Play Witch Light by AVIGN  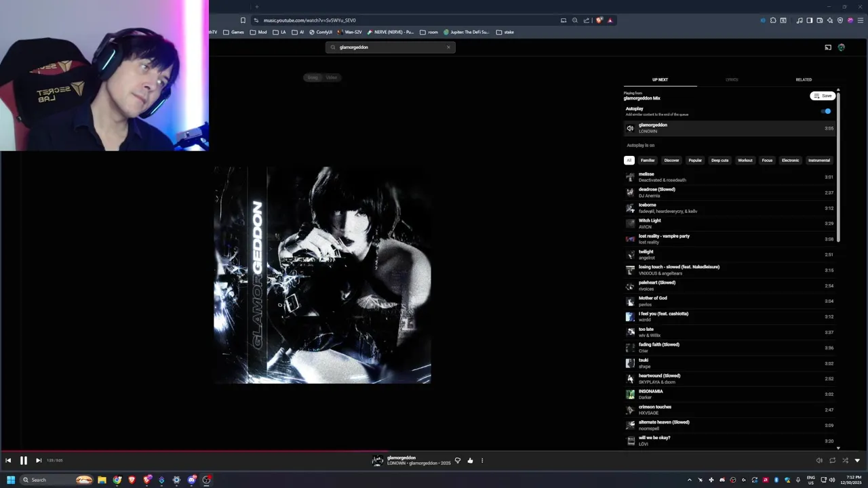(730, 224)
